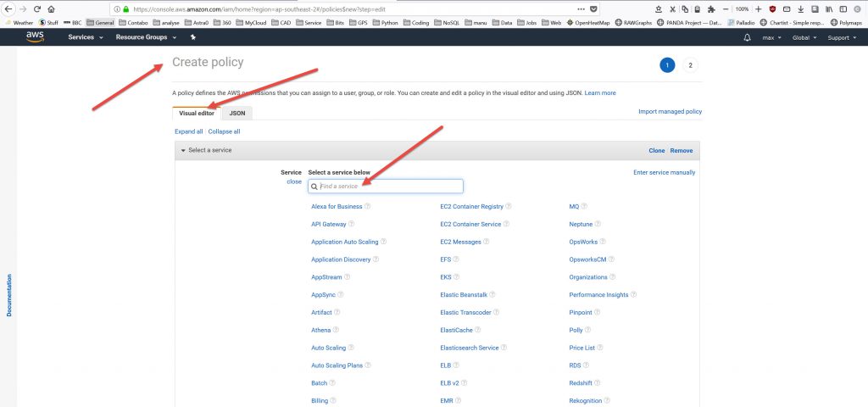Viewport: 868px width, 407px height.
Task: Click help icon beside EC2 Container Registry
Action: point(509,206)
